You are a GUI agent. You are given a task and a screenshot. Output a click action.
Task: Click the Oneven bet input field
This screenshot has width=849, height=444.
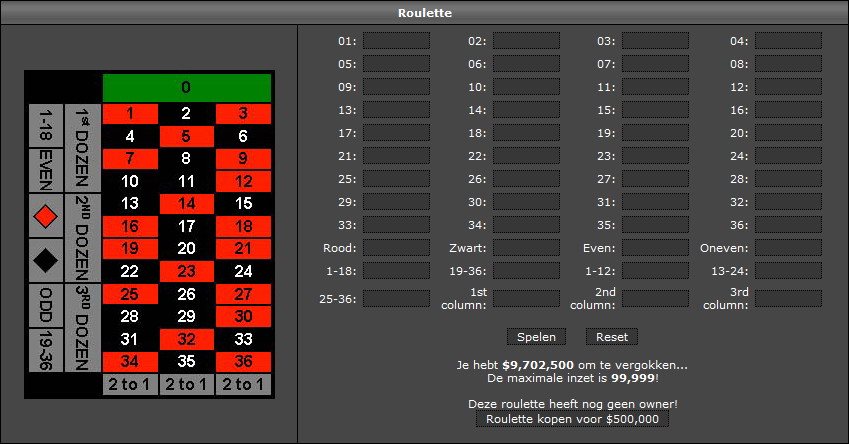[788, 247]
